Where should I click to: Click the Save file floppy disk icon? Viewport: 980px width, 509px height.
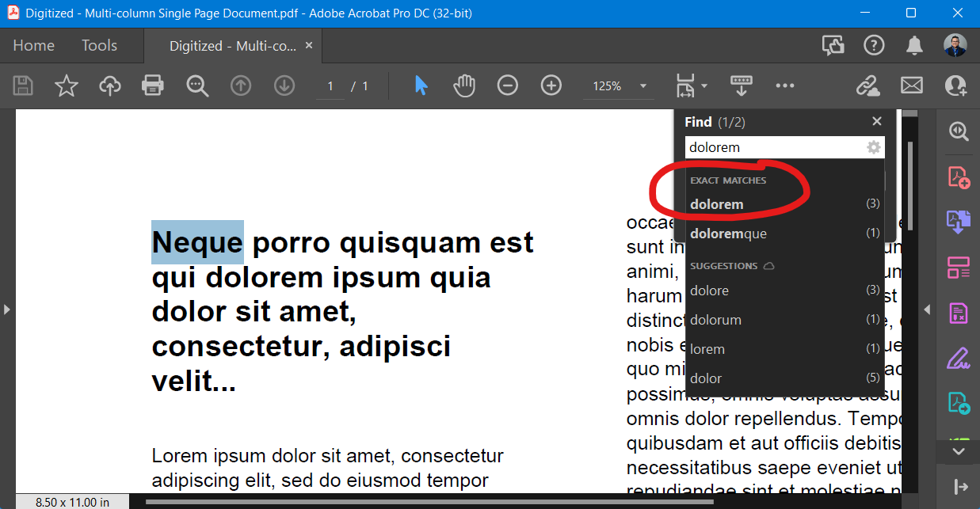pos(23,85)
